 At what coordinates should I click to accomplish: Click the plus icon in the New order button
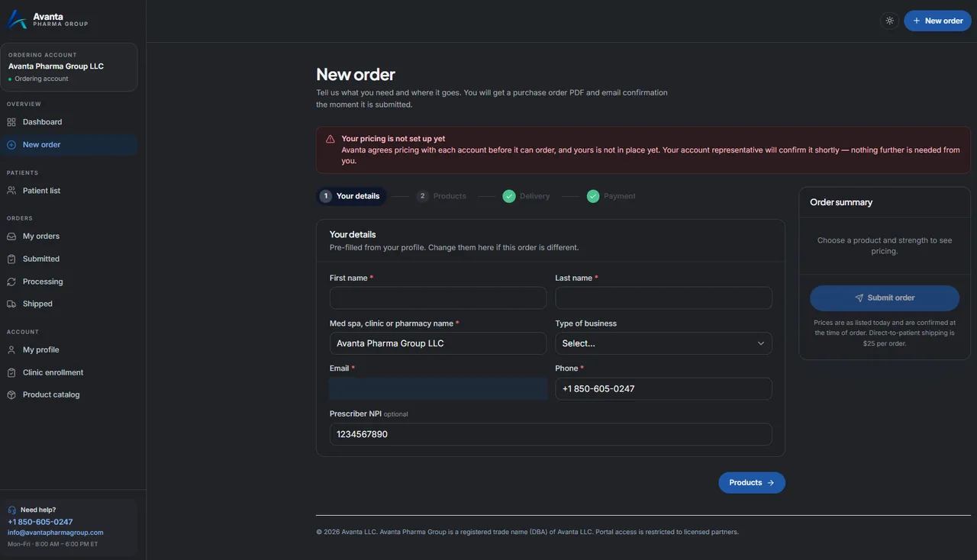(x=917, y=21)
